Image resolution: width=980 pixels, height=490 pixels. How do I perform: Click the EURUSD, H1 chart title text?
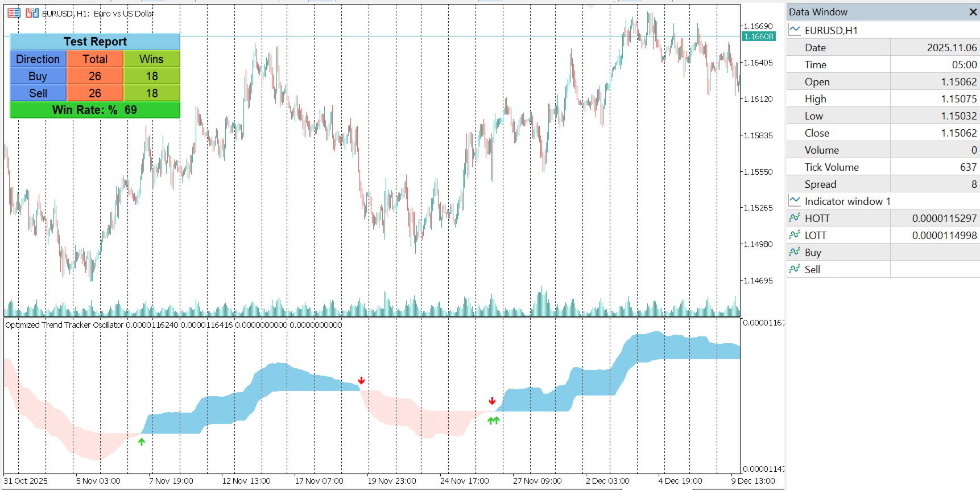(98, 14)
